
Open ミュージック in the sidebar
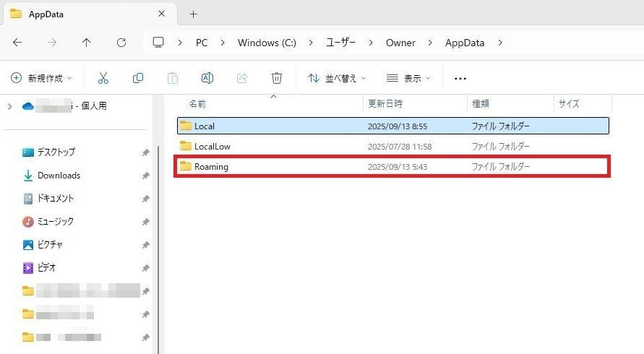coord(55,222)
